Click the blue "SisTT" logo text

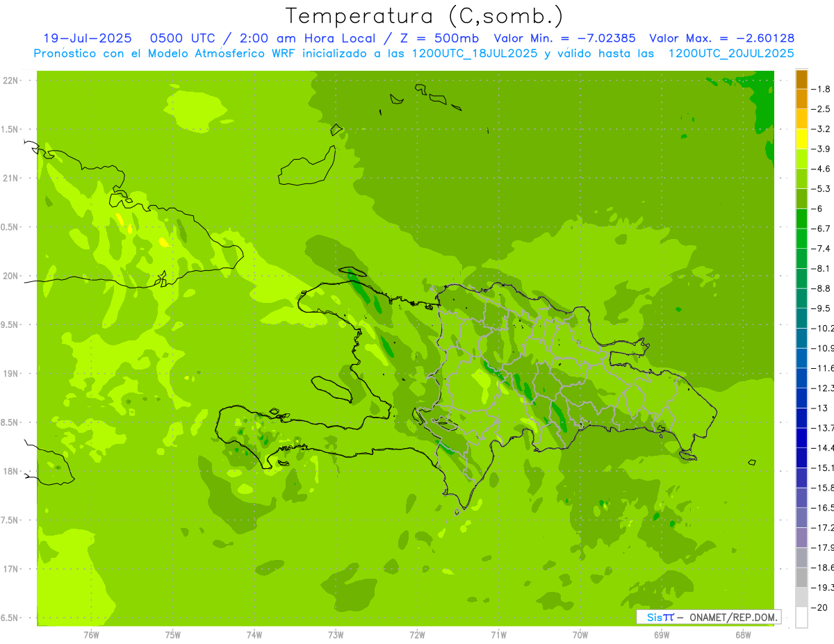pyautogui.click(x=660, y=617)
